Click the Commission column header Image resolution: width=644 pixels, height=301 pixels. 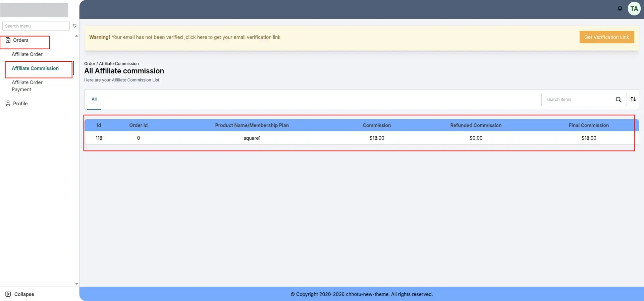(x=377, y=125)
